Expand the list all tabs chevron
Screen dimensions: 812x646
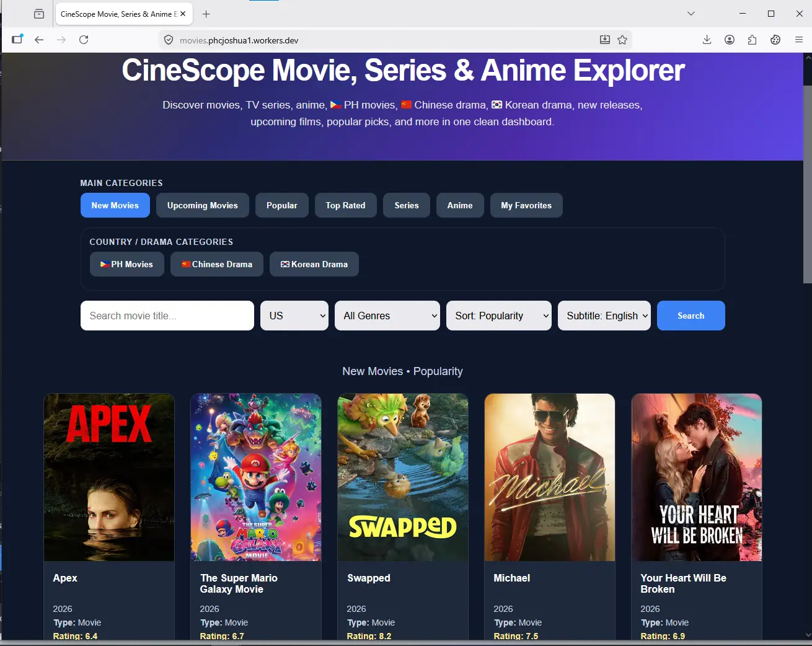[691, 14]
